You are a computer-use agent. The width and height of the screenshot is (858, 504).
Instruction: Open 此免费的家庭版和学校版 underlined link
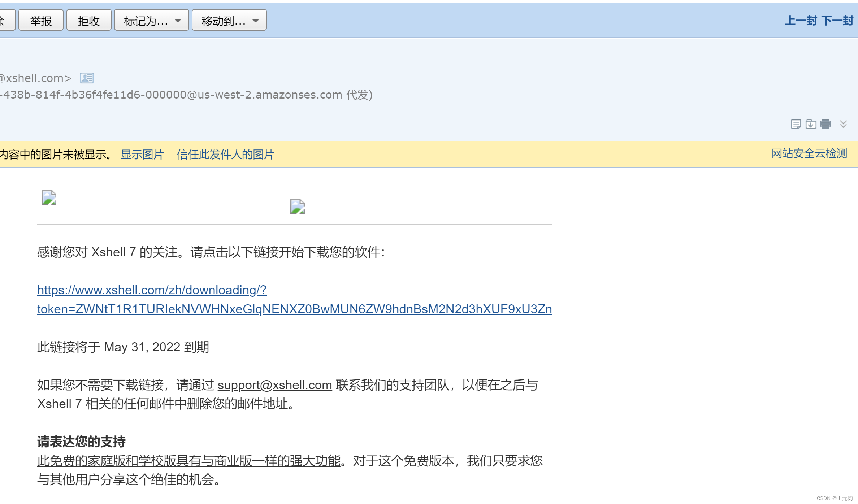(x=189, y=461)
